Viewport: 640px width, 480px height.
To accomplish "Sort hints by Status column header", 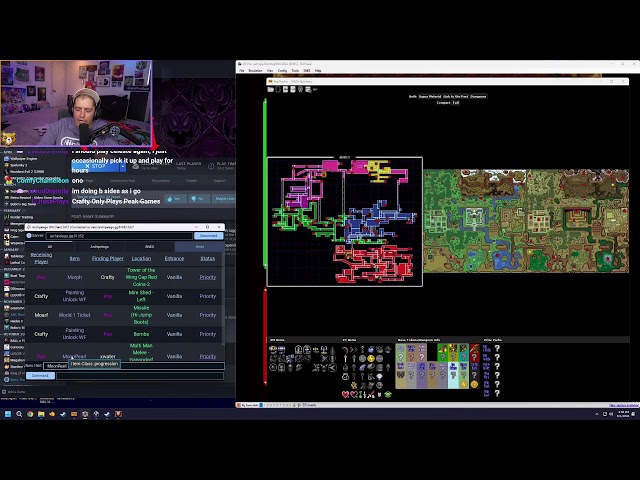I will (x=208, y=258).
